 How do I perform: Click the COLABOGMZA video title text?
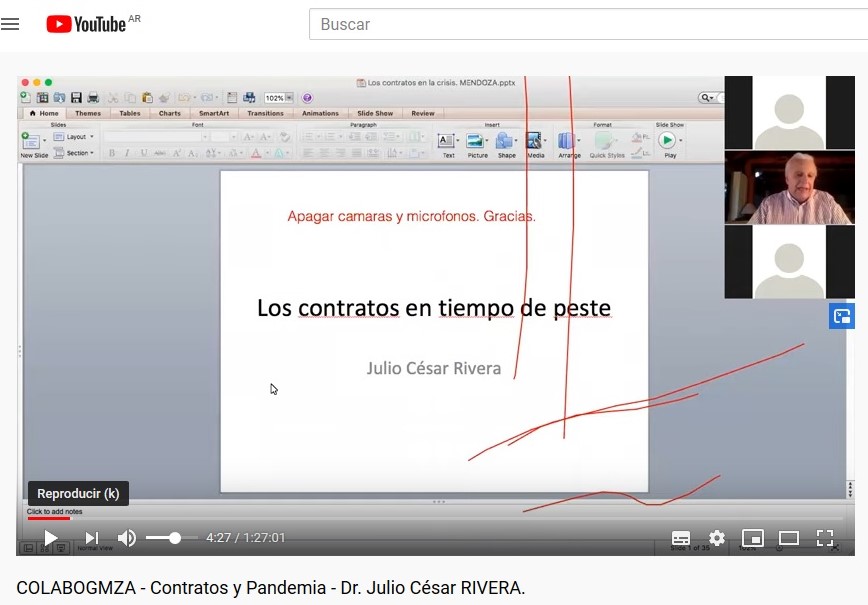tap(271, 587)
